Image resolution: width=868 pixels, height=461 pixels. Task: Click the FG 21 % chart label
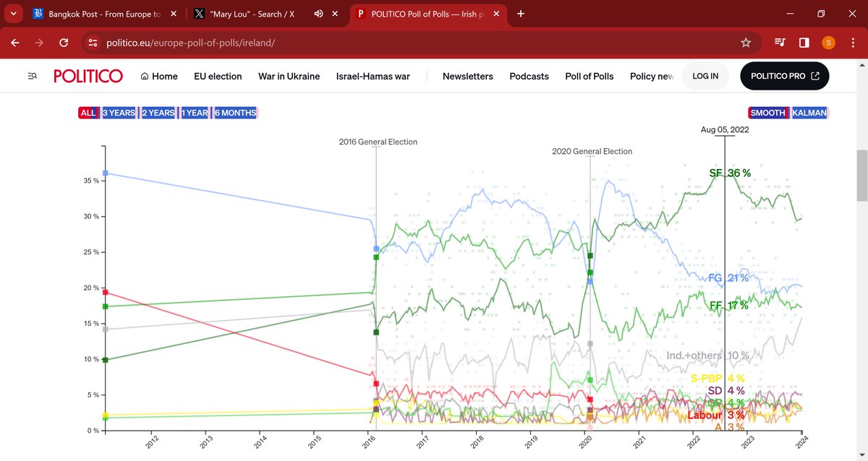[x=728, y=278]
